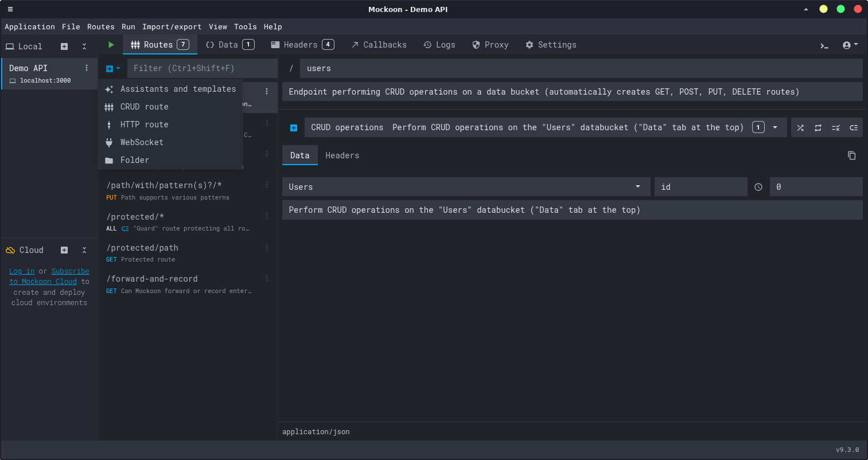Toggle fallback response mode
868x460 pixels.
pyautogui.click(x=854, y=127)
